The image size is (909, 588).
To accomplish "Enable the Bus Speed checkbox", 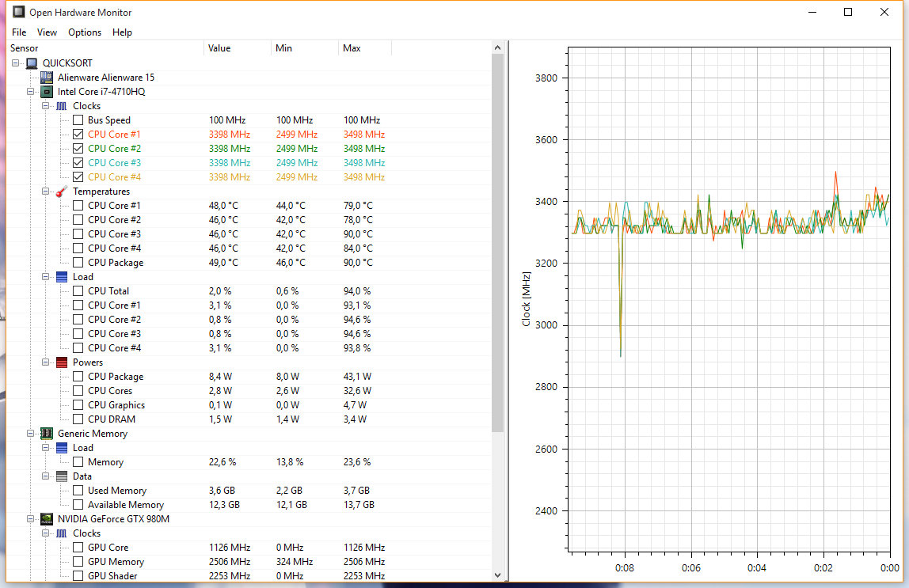I will click(x=78, y=120).
